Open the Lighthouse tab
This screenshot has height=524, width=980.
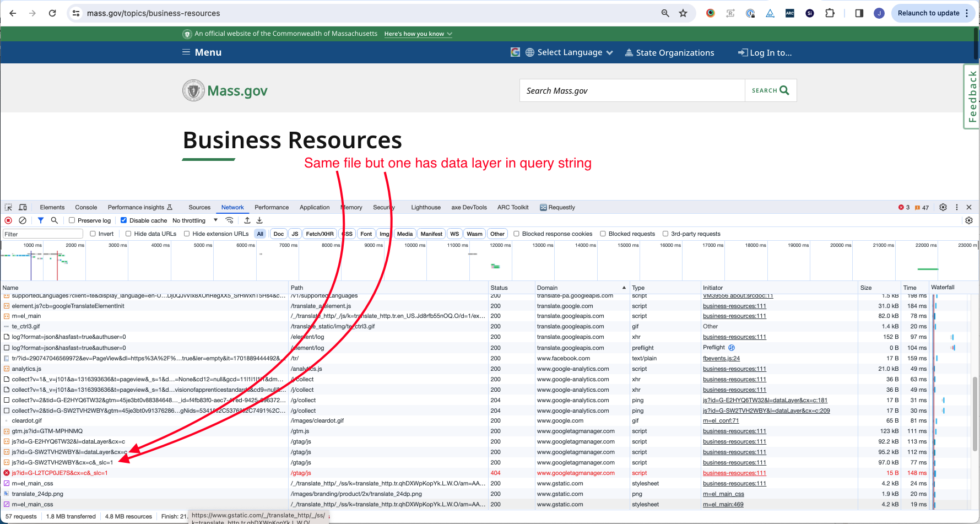coord(425,207)
